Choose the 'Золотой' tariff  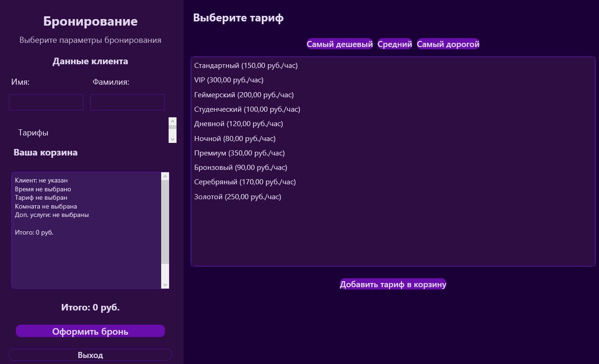pyautogui.click(x=237, y=196)
